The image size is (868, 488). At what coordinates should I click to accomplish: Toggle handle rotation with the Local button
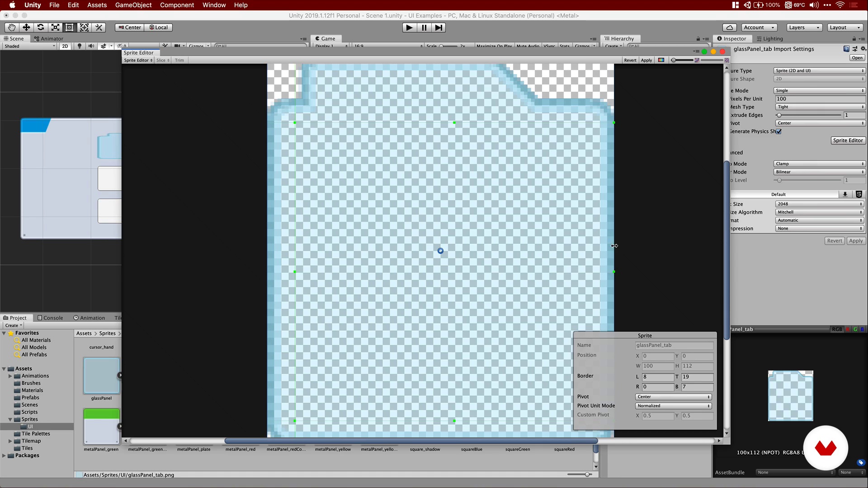(x=159, y=28)
